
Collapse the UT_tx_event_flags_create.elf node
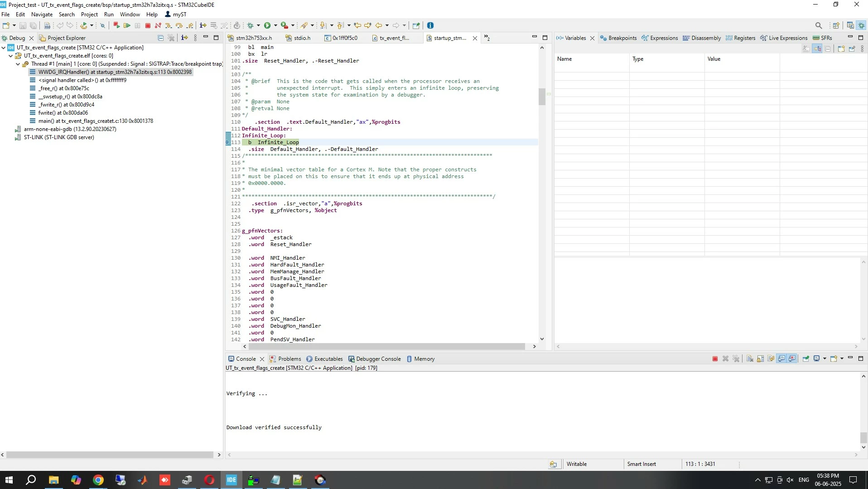click(x=11, y=56)
